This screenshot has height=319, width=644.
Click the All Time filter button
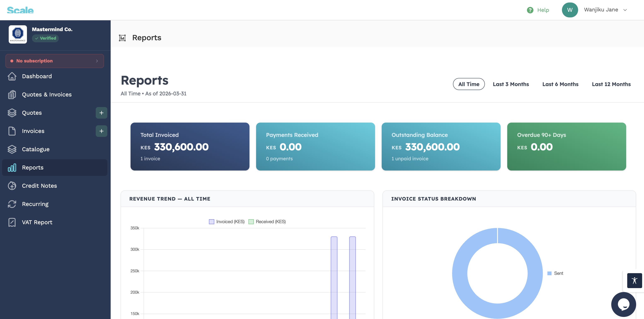click(x=468, y=84)
